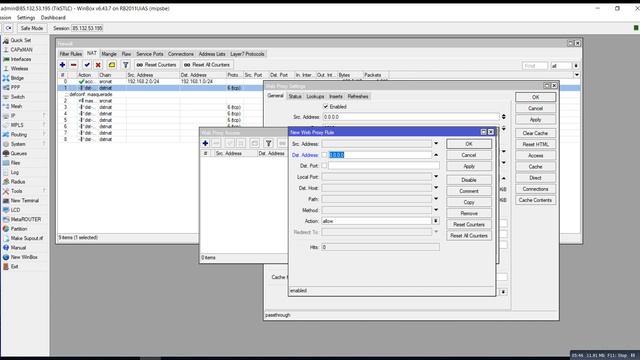Open the Files section
This screenshot has width=640, height=360.
pyautogui.click(x=16, y=163)
